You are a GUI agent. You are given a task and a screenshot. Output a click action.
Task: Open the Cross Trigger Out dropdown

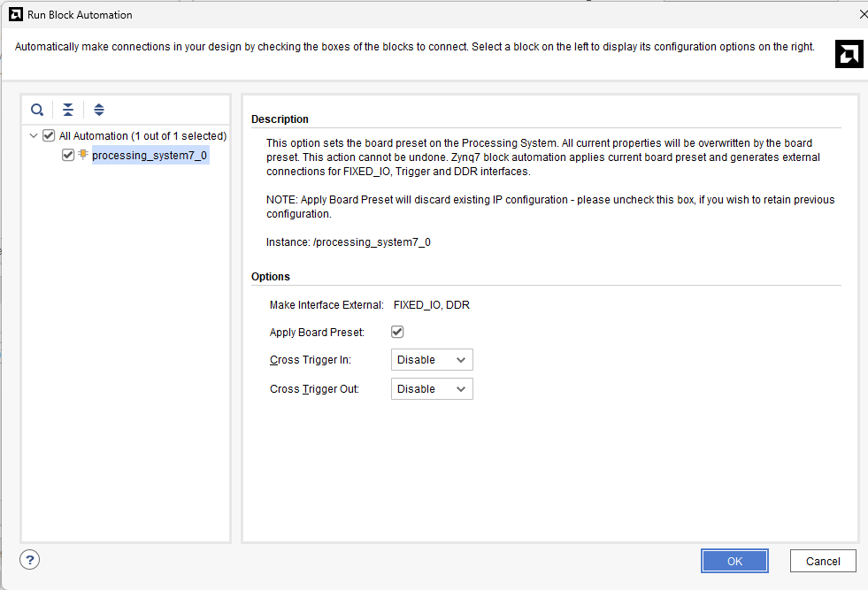pos(432,389)
